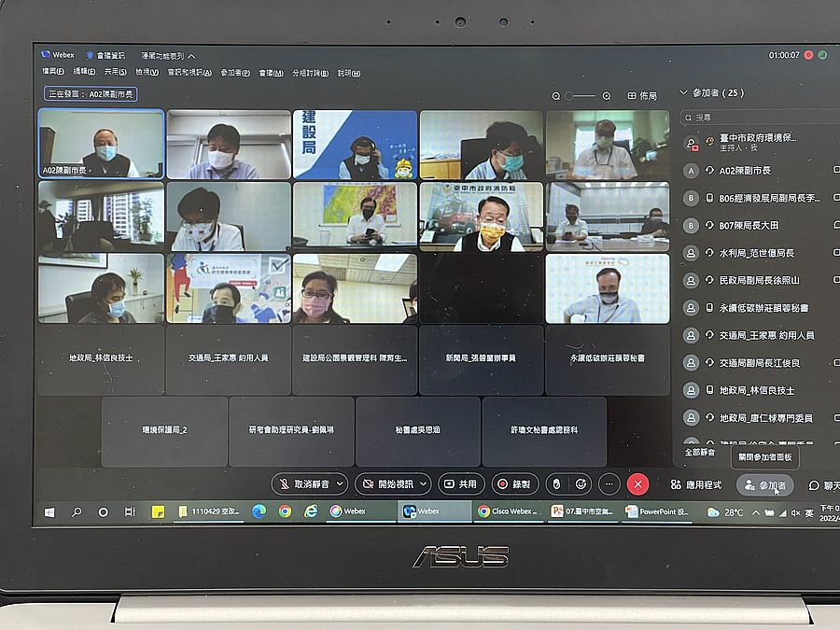Click the zoom-out magnifier above the video grid
The image size is (840, 630).
(x=556, y=96)
